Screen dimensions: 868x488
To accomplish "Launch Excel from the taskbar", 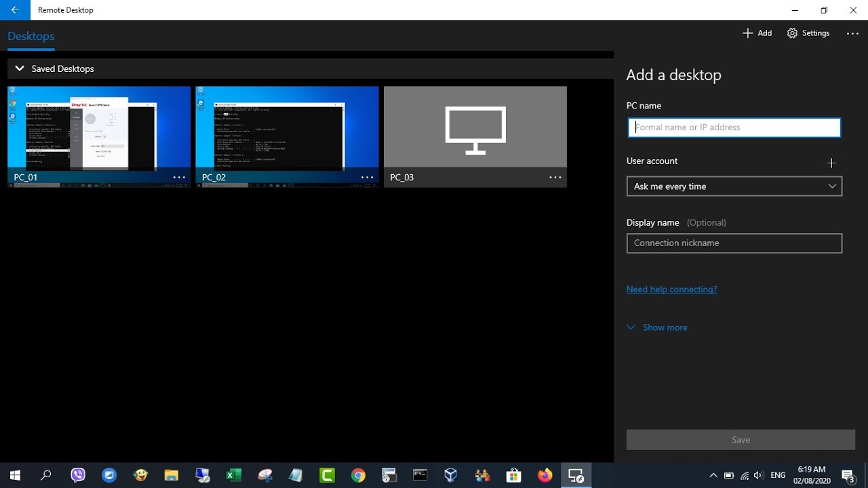I will (x=233, y=475).
